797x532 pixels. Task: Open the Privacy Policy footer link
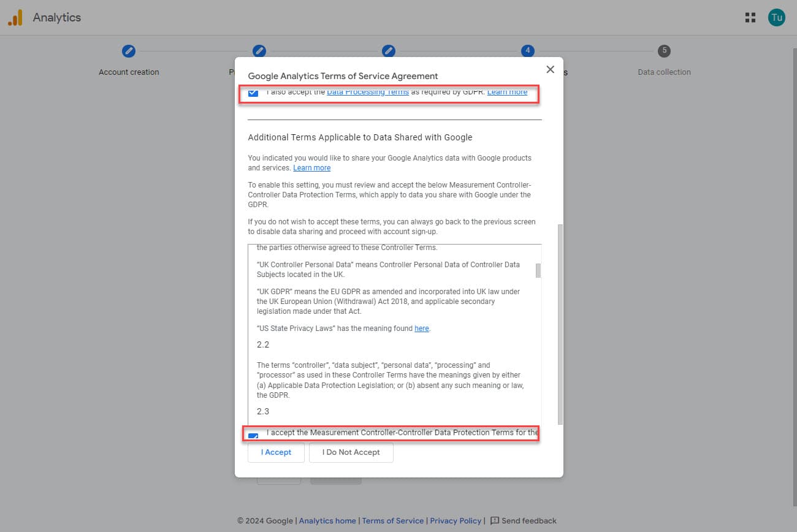pos(456,521)
